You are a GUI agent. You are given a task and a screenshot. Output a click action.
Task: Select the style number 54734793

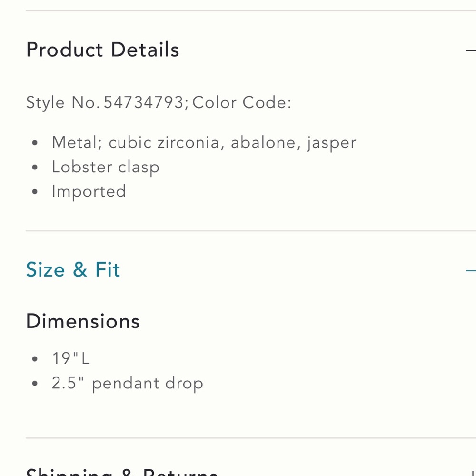point(144,102)
